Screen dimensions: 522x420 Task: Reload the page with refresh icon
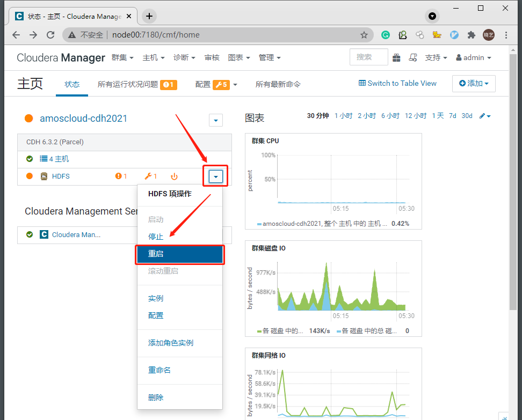(50, 35)
